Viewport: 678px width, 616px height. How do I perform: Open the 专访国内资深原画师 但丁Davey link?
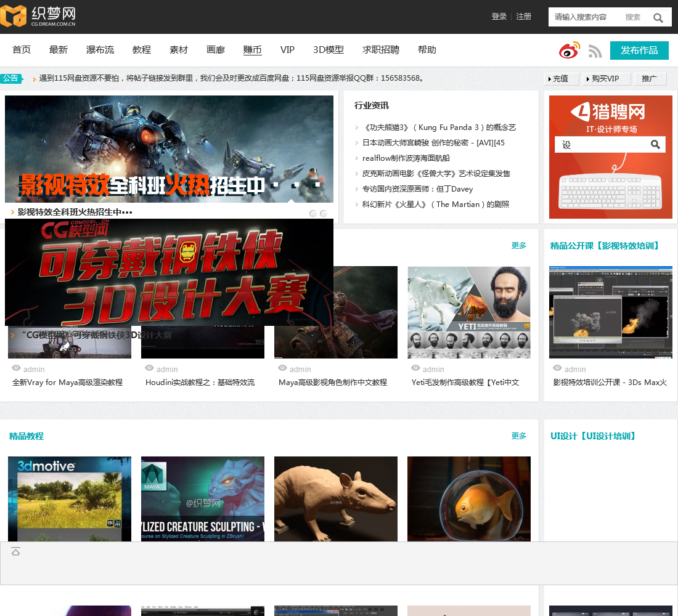coord(418,189)
